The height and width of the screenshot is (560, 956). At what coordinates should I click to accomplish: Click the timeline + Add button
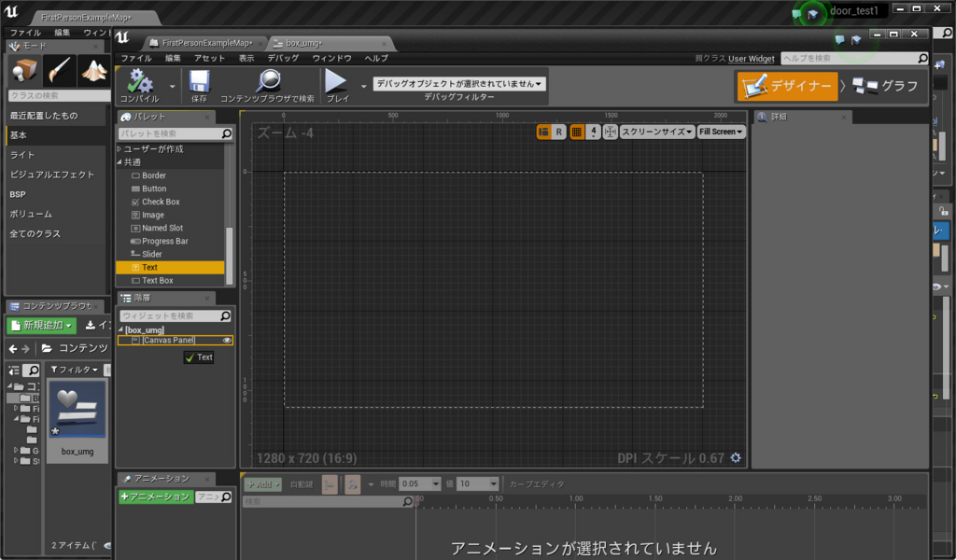(262, 484)
